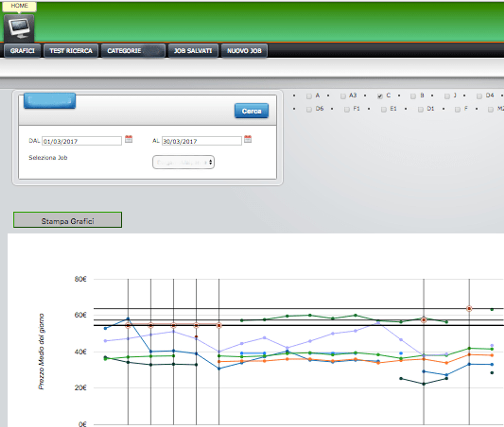Screen dimensions: 504x427
Task: Click the AL date input field
Action: [202, 141]
